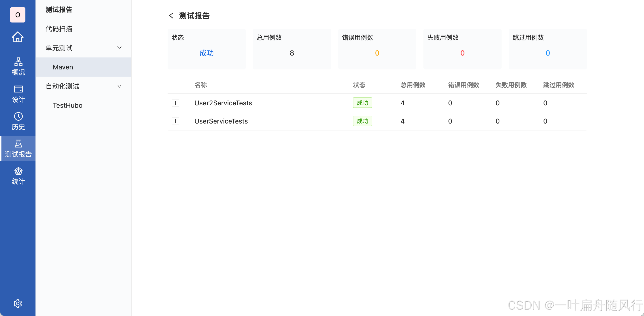The width and height of the screenshot is (644, 316).
Task: Click the UserServiceTests name
Action: coord(221,121)
